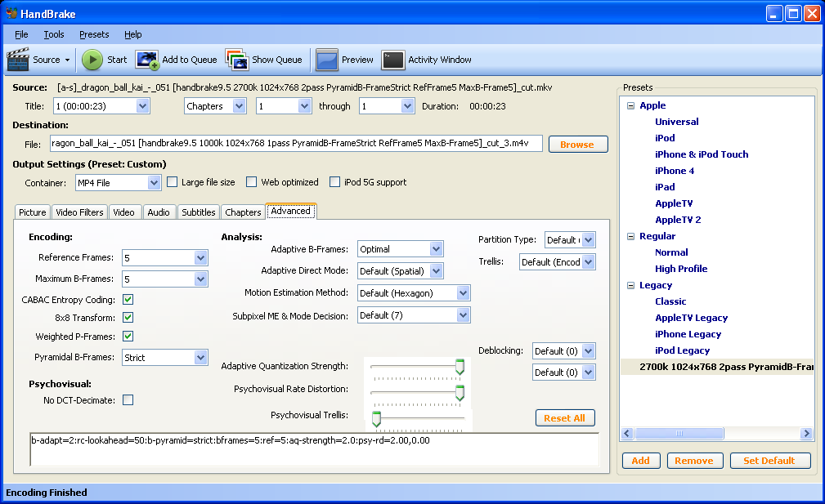Click the Activity Window terminal icon
825x504 pixels.
393,60
